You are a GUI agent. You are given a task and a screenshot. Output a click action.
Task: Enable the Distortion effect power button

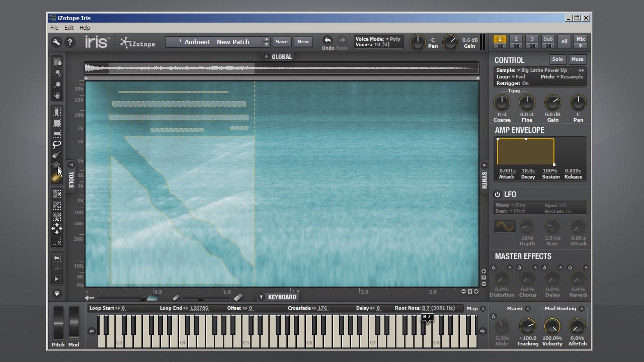494,267
